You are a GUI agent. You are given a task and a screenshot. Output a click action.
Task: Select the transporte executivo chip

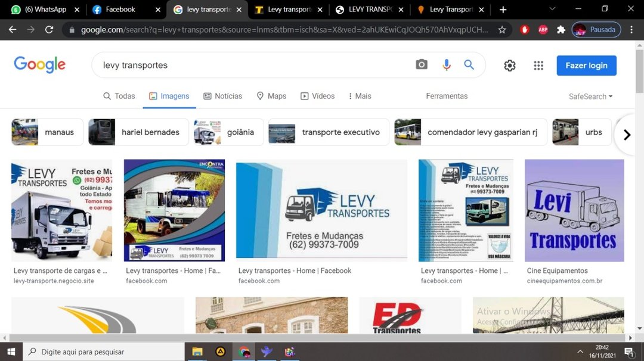click(329, 132)
